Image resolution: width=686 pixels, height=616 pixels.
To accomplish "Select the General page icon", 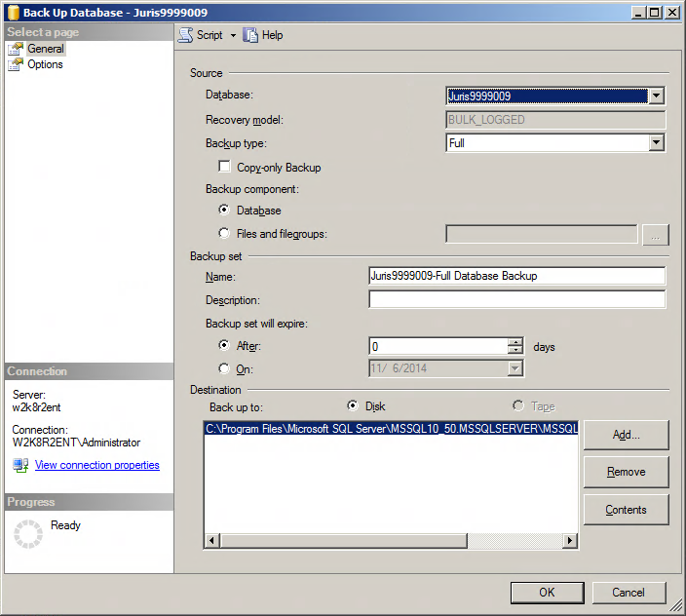I will point(16,49).
